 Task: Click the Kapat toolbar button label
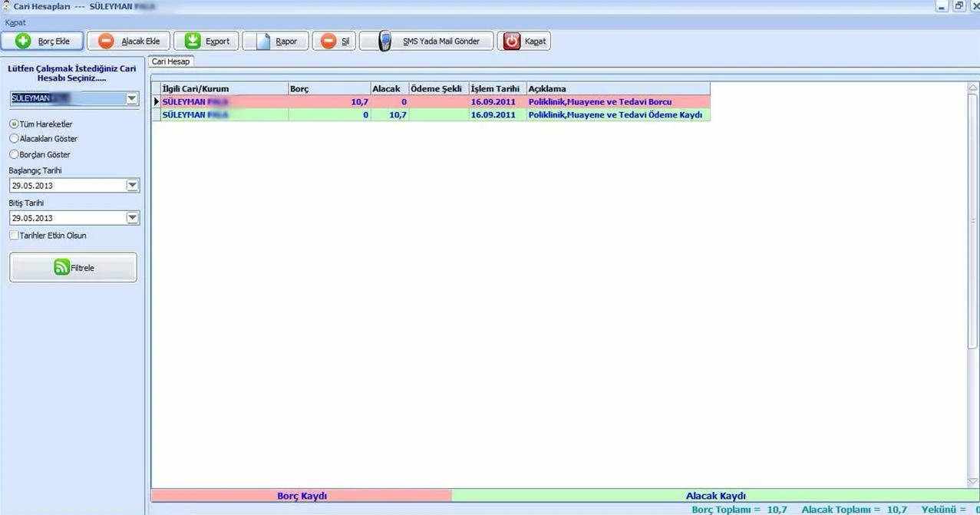536,41
